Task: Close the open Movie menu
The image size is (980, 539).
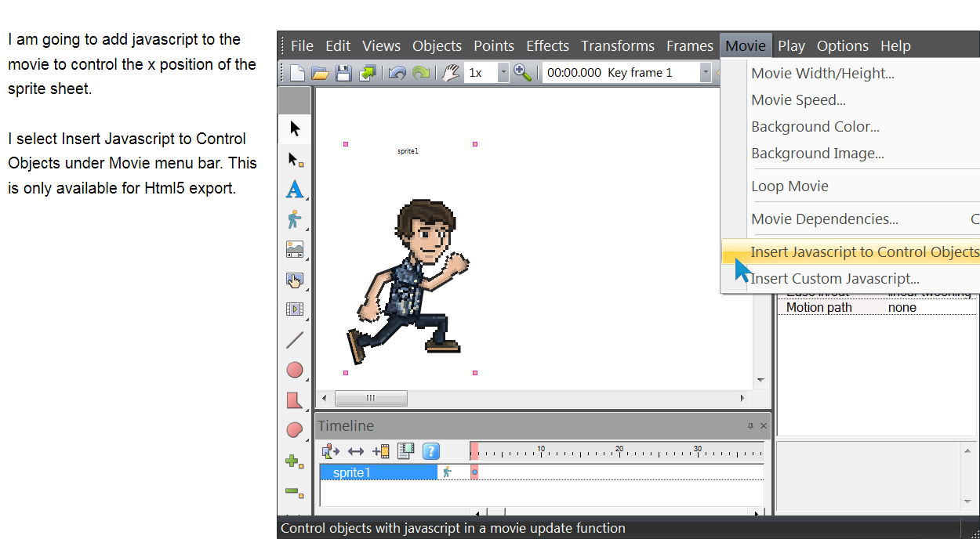Action: 746,46
